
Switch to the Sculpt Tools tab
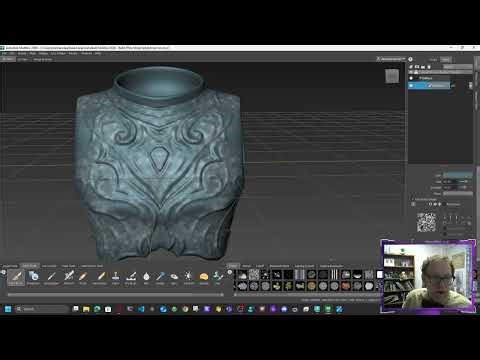[10, 266]
